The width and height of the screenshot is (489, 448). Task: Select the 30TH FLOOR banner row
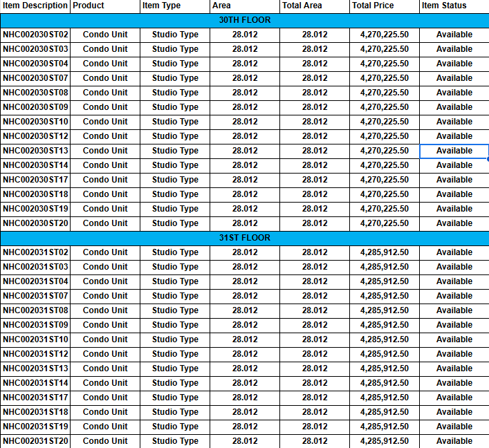[x=244, y=20]
